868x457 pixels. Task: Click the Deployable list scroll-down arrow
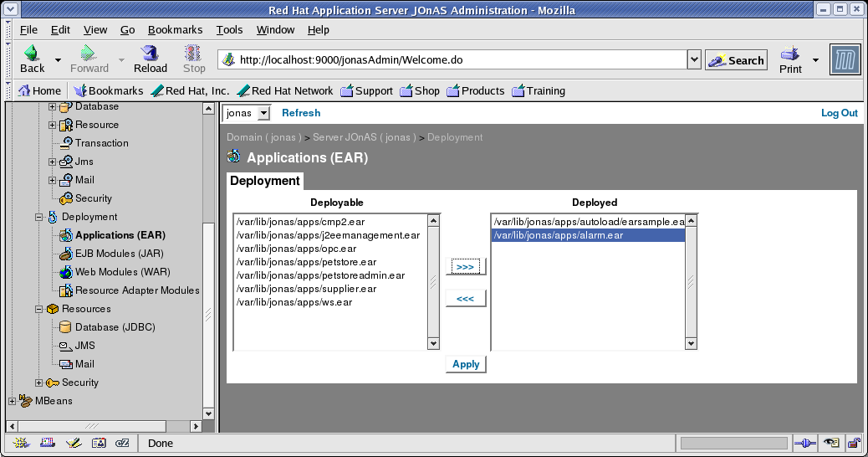(433, 344)
